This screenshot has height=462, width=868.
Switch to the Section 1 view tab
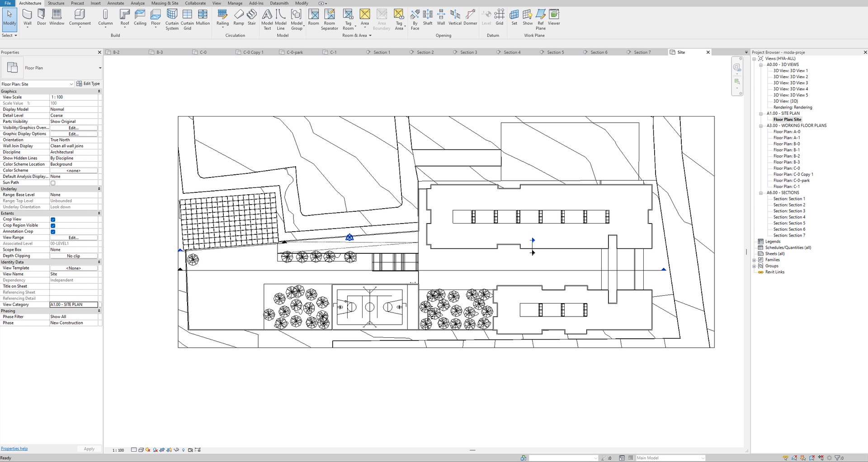[x=382, y=52]
